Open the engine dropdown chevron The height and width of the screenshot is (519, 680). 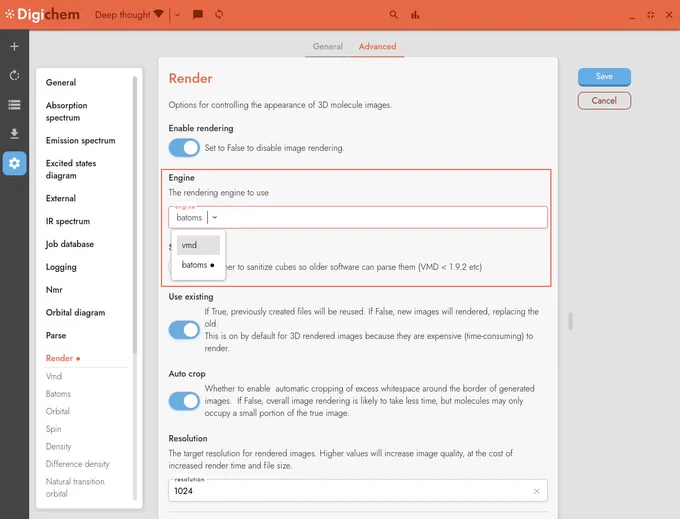[215, 217]
